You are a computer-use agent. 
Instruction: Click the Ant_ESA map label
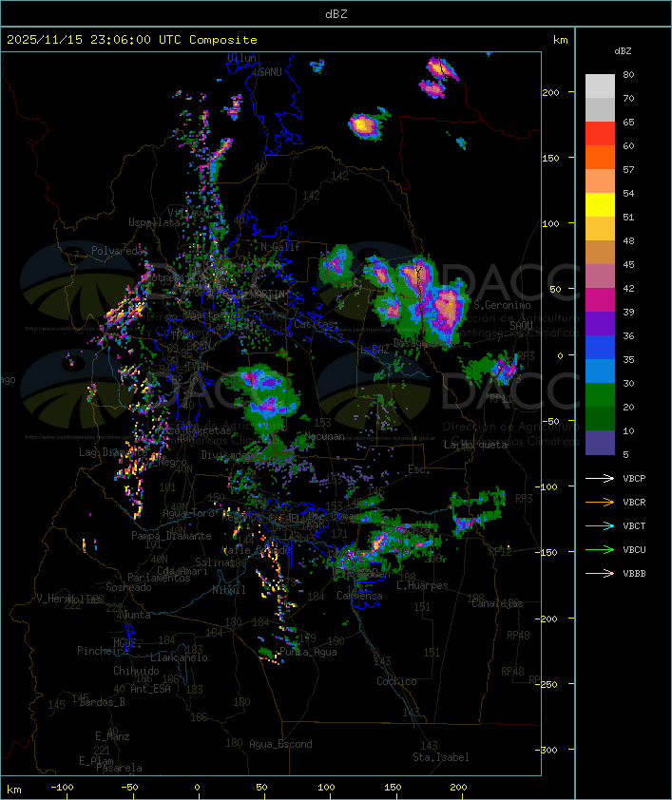tap(150, 689)
